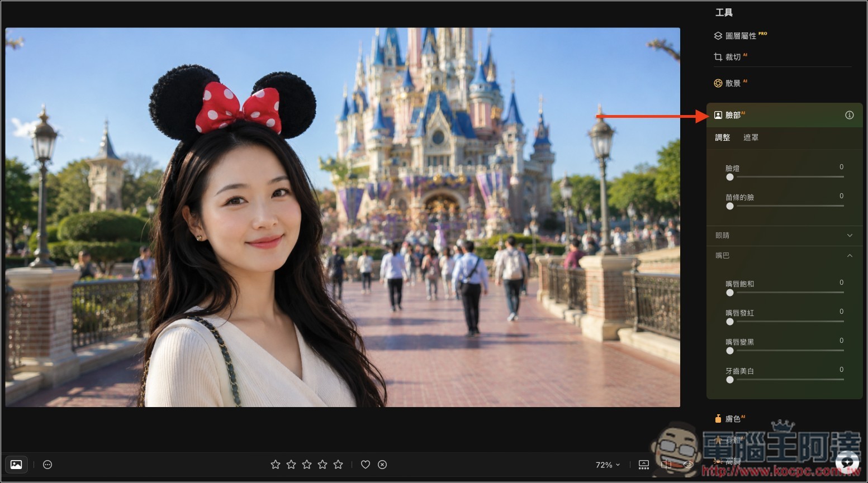Rate photo with the third star
The width and height of the screenshot is (868, 483).
coord(307,465)
